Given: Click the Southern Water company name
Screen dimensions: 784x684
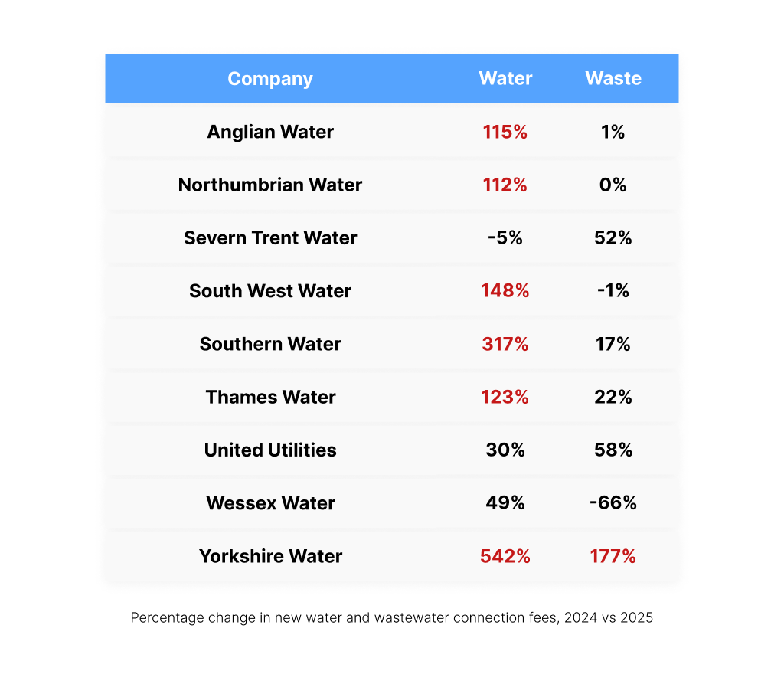Looking at the screenshot, I should coord(270,344).
